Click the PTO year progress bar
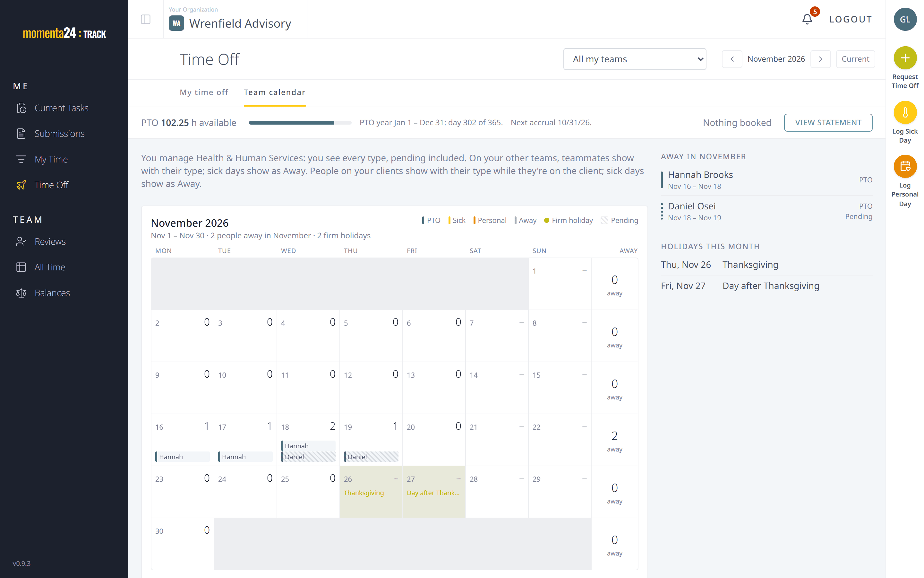 point(300,123)
